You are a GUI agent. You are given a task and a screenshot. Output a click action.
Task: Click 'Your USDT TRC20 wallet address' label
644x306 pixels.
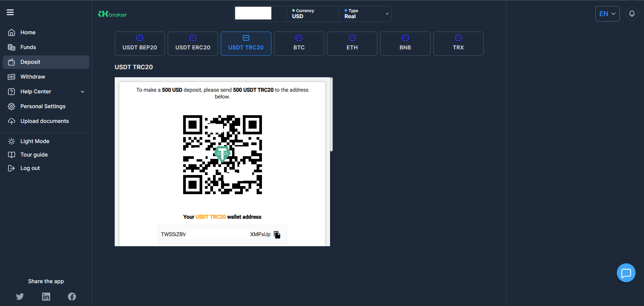pos(222,217)
